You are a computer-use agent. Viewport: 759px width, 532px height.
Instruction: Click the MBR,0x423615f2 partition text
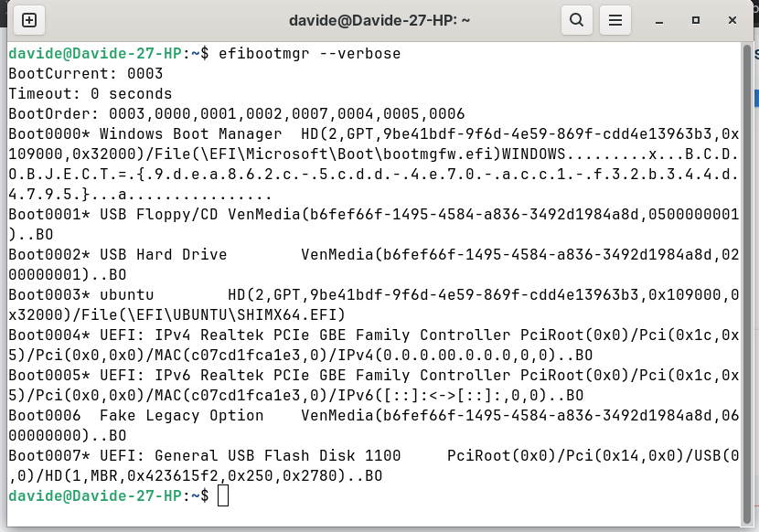pyautogui.click(x=154, y=476)
